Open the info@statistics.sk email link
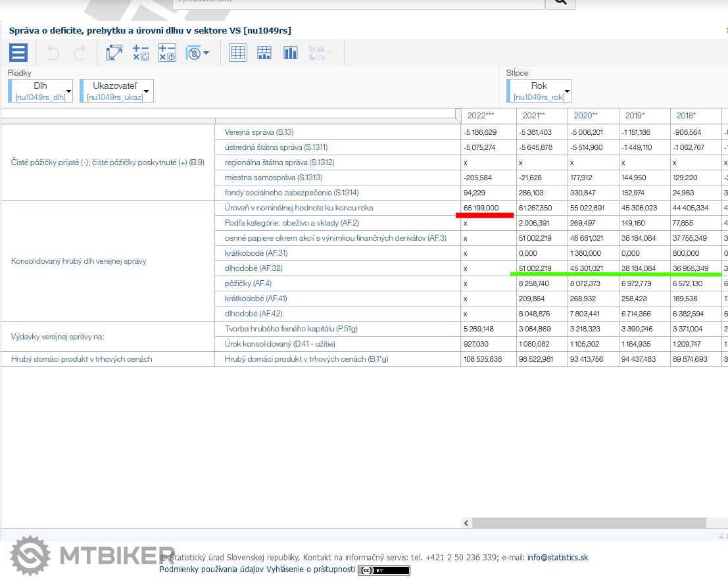Viewport: 728px width, 584px height. pyautogui.click(x=557, y=558)
